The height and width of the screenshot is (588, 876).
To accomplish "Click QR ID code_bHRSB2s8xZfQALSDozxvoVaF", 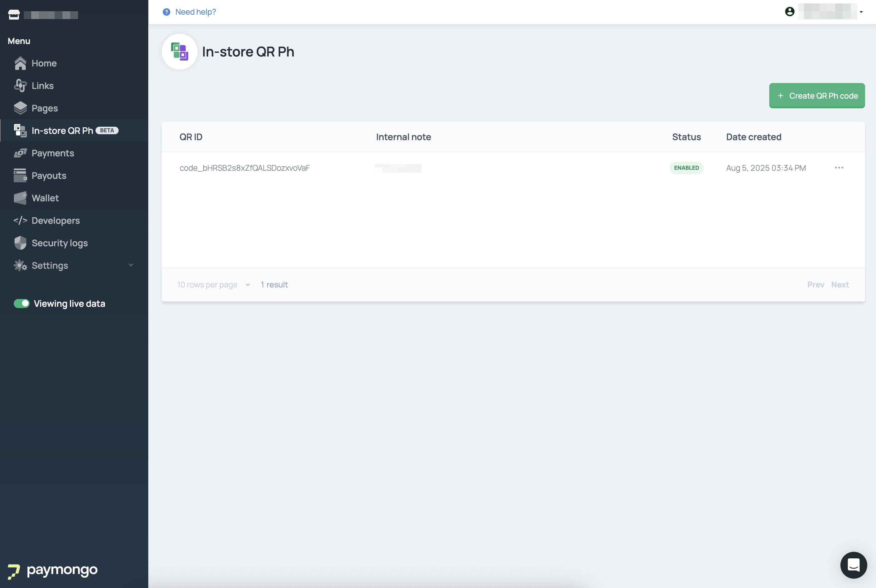I will [244, 168].
